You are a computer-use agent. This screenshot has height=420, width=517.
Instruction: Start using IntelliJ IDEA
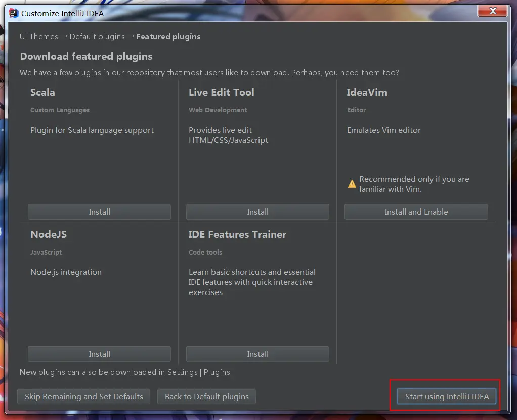[x=447, y=397]
